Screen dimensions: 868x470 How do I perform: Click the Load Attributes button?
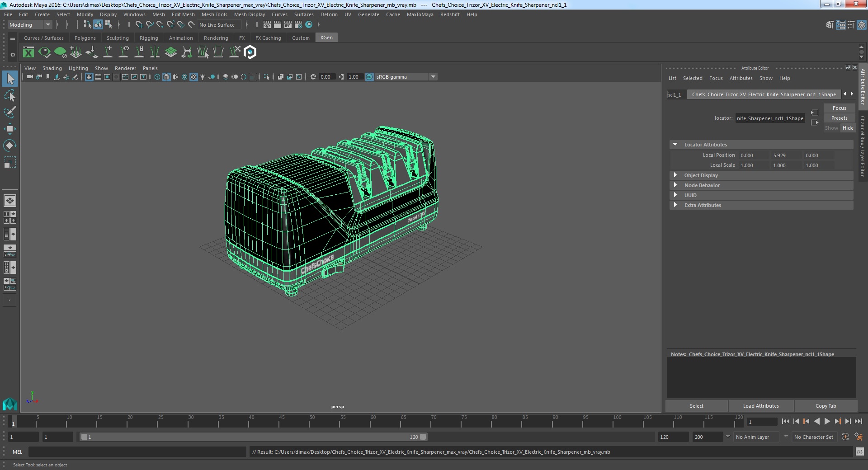761,406
